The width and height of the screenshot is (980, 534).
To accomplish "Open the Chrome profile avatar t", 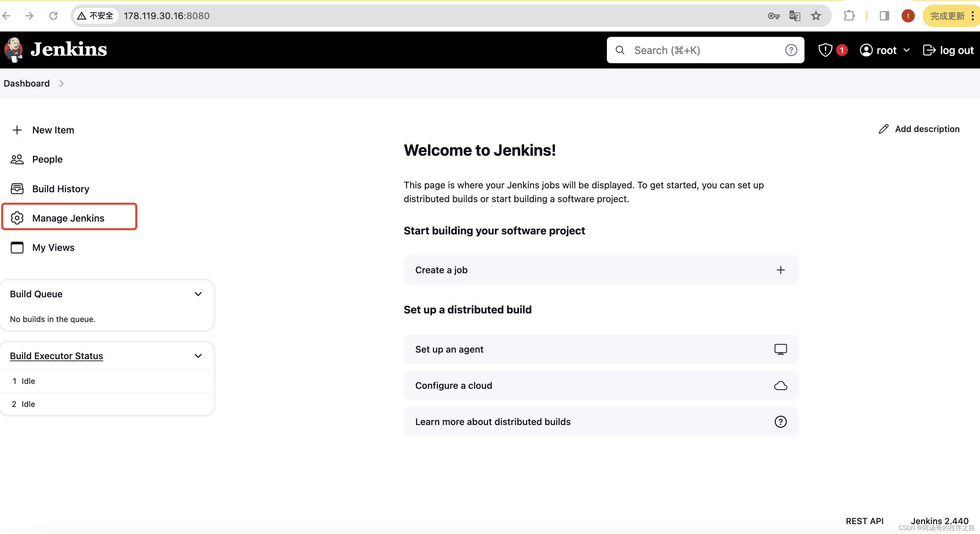I will pos(908,15).
